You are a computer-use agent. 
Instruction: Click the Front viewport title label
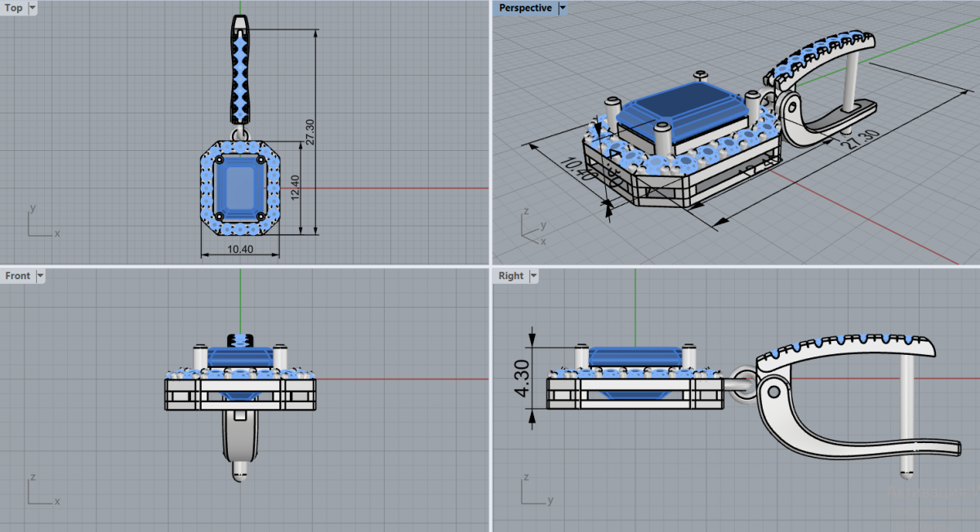(x=17, y=276)
